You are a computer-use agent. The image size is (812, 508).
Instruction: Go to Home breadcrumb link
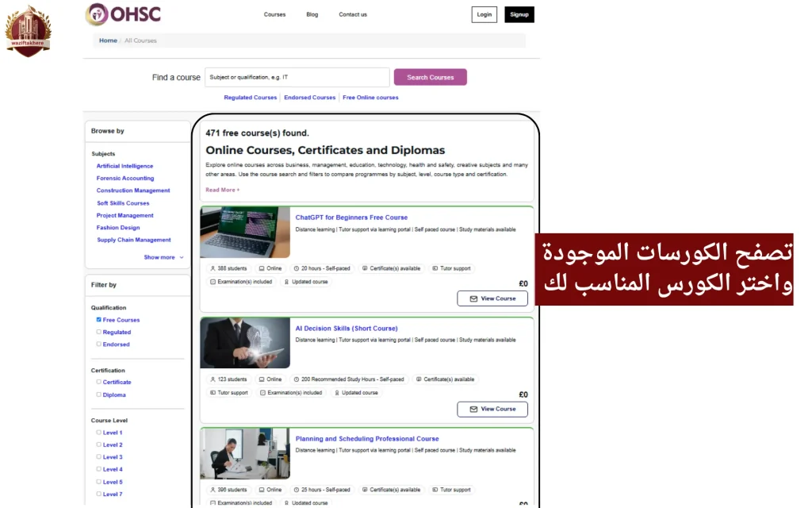pyautogui.click(x=108, y=40)
